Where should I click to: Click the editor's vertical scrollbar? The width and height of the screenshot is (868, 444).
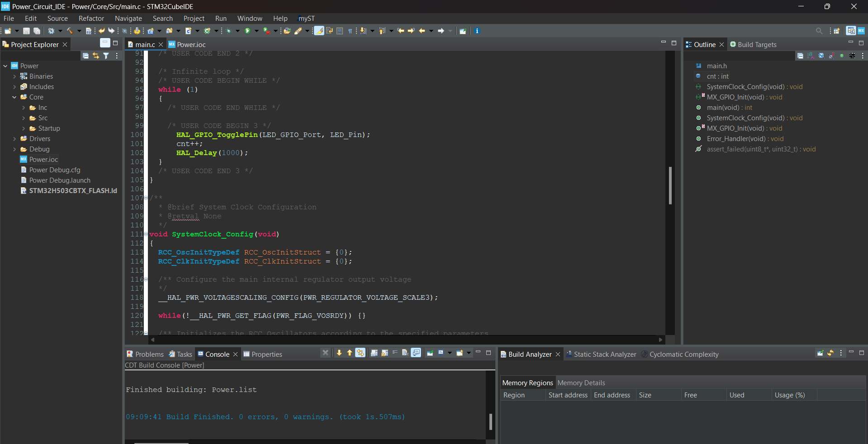(671, 185)
